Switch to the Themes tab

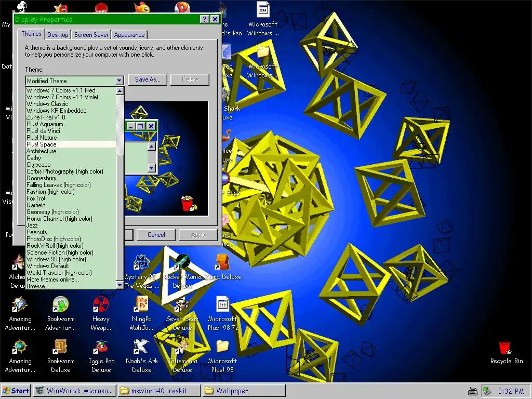(x=31, y=34)
